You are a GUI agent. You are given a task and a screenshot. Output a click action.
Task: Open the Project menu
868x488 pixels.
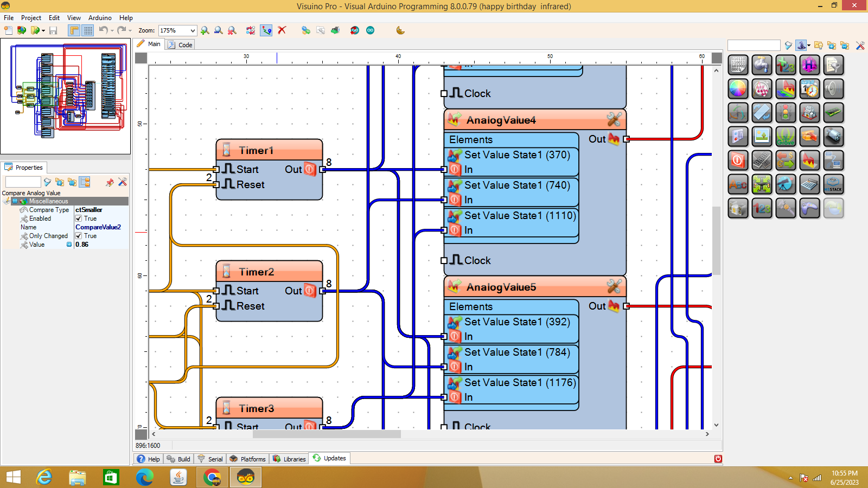[x=31, y=18]
